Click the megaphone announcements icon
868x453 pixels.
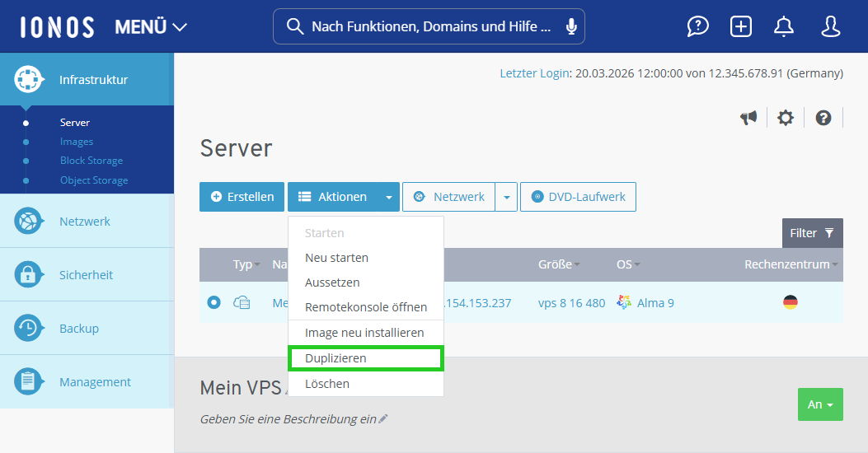click(748, 117)
